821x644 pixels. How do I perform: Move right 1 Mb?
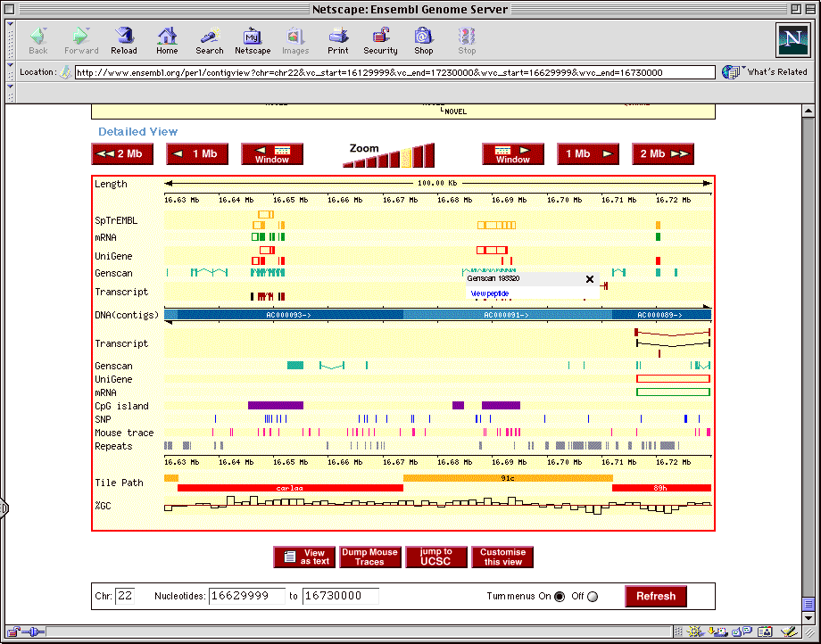click(588, 153)
